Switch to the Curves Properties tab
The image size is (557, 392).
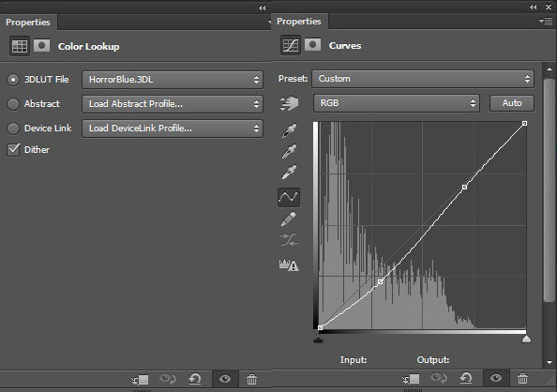coord(299,22)
